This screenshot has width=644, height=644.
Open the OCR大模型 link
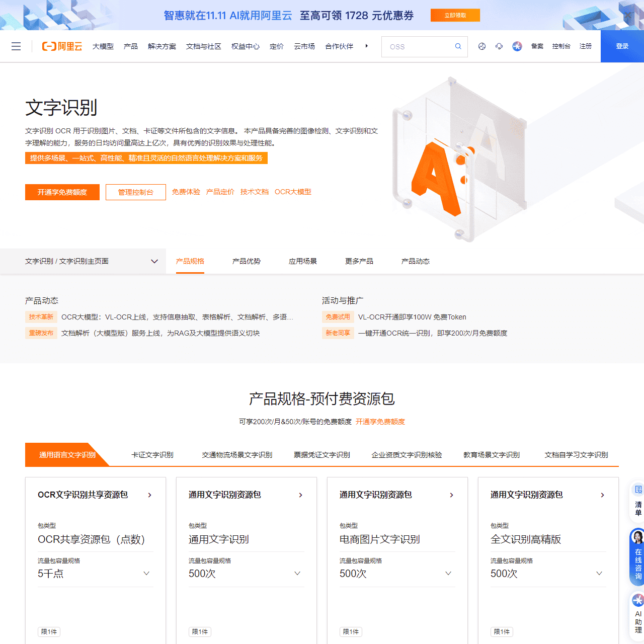pyautogui.click(x=293, y=192)
